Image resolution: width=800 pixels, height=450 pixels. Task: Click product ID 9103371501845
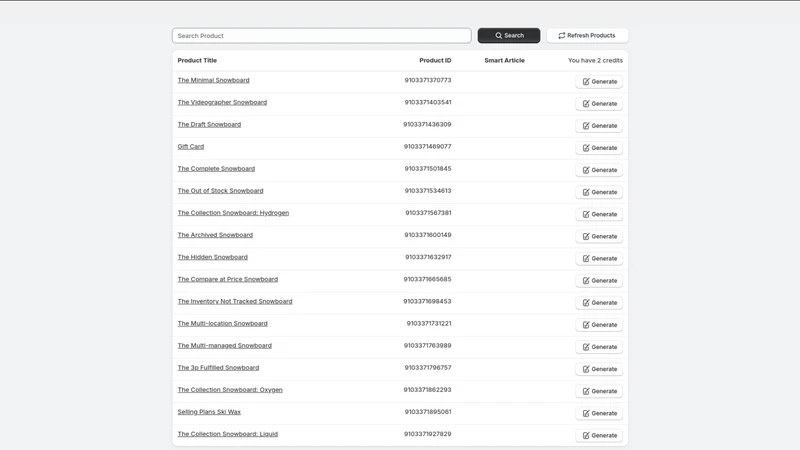tap(428, 168)
